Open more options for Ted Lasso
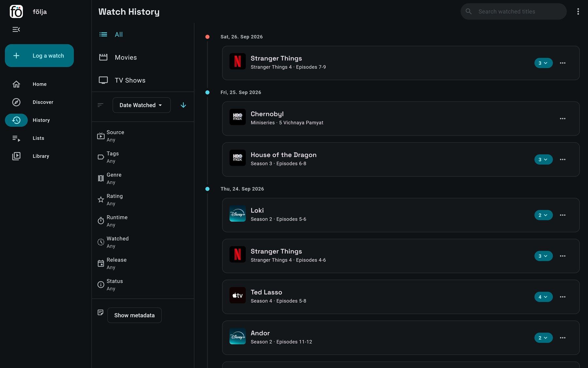This screenshot has width=588, height=368. pos(563,297)
